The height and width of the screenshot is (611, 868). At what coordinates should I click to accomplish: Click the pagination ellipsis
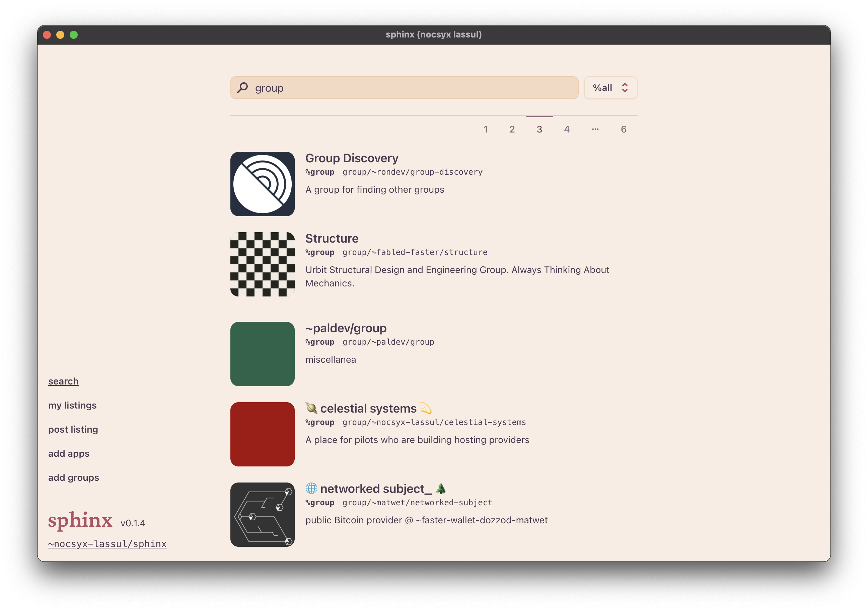point(595,129)
